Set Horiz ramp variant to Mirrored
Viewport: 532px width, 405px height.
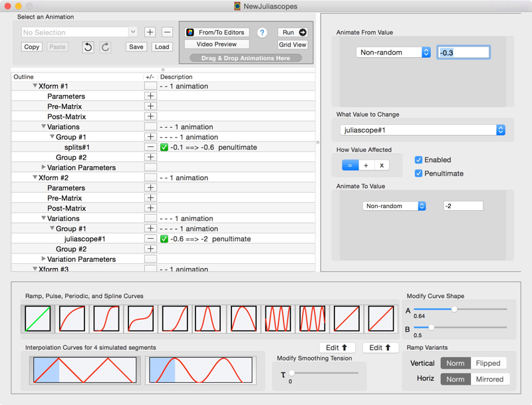pyautogui.click(x=489, y=379)
